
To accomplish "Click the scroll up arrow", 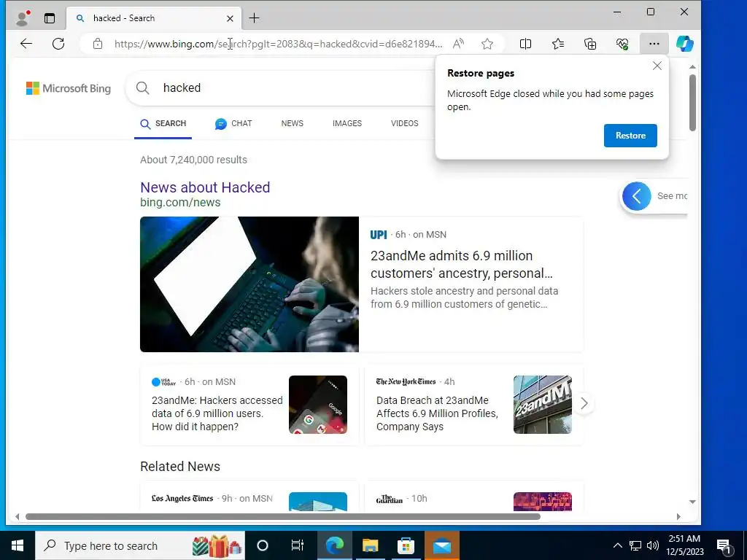I will click(692, 66).
